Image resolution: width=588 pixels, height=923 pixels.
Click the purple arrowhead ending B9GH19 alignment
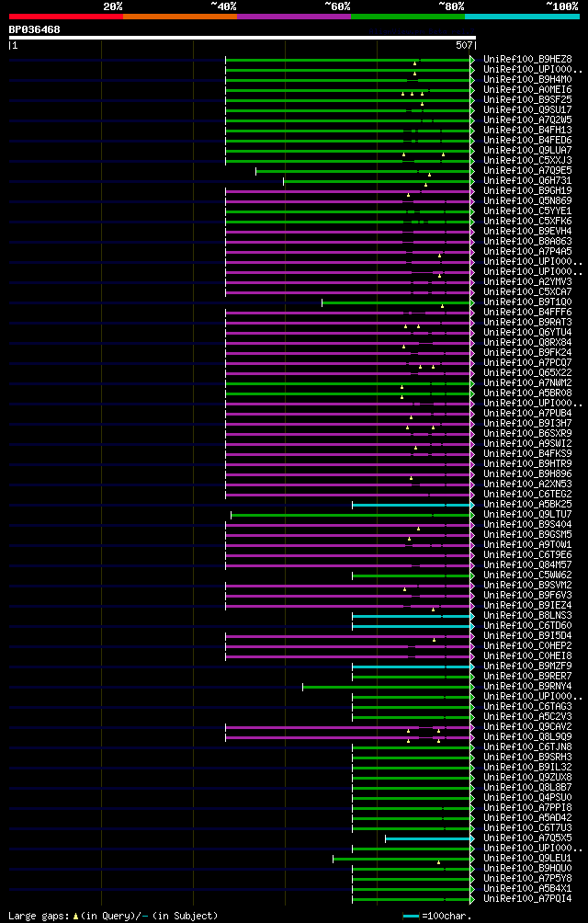click(x=472, y=191)
